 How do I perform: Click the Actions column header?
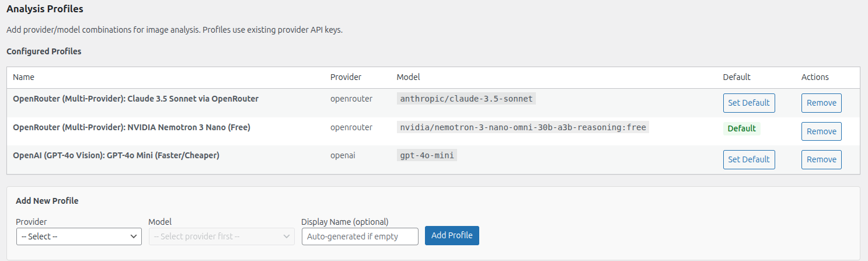pos(815,77)
